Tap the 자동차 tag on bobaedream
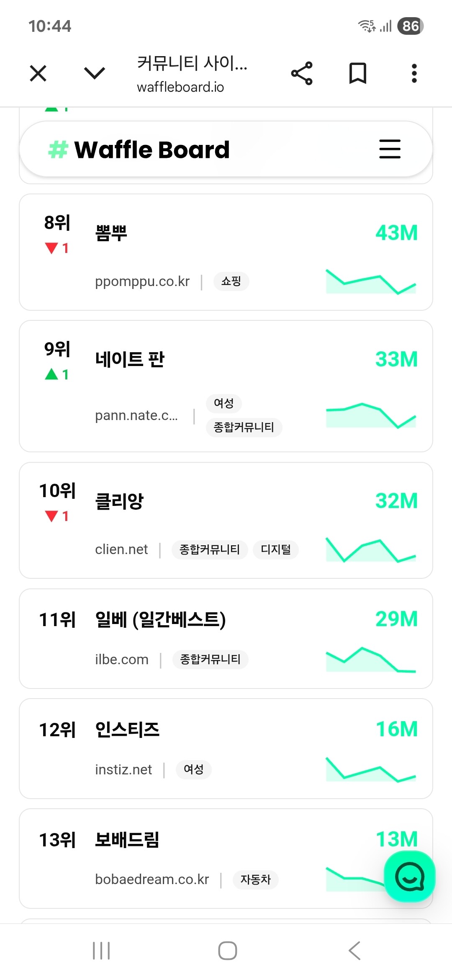Viewport: 452px width, 980px height. 255,879
